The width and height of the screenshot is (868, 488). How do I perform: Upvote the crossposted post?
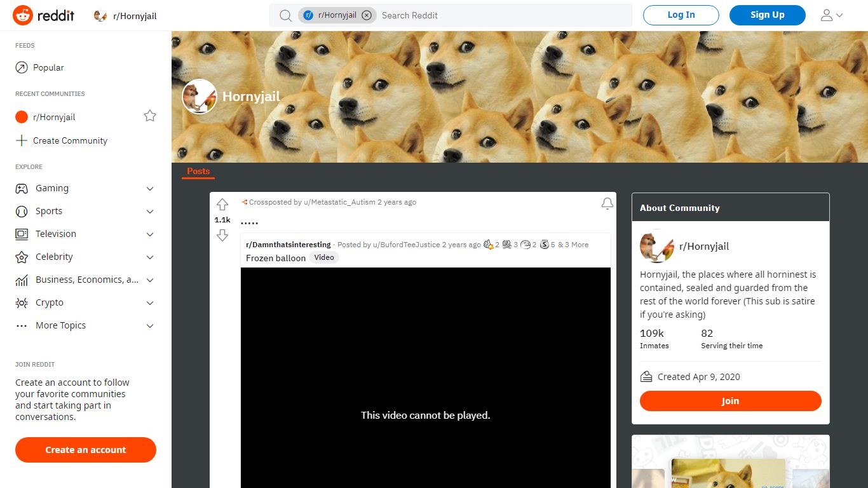tap(222, 205)
